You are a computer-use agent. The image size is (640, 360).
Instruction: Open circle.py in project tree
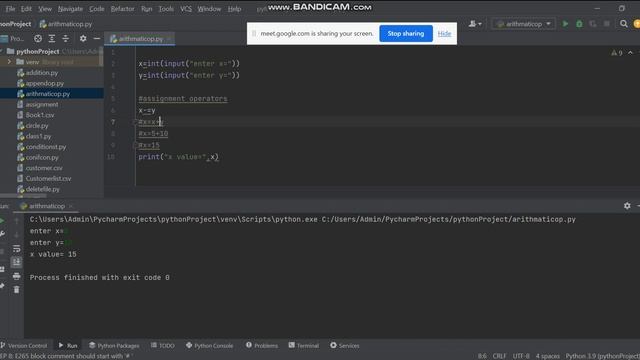coord(37,126)
